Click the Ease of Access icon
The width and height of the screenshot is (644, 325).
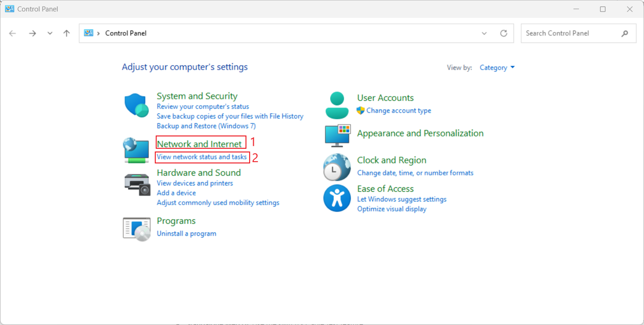coord(337,198)
